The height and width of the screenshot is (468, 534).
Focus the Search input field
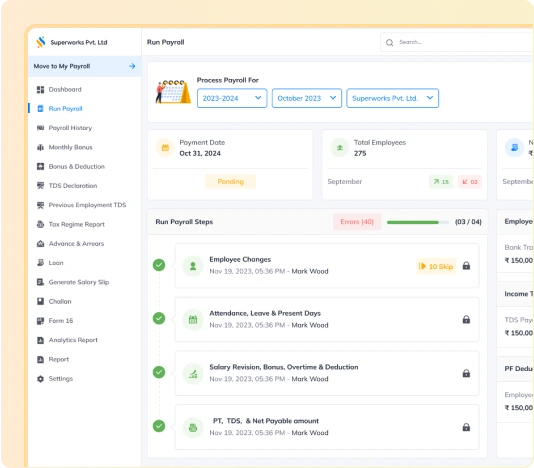point(457,42)
